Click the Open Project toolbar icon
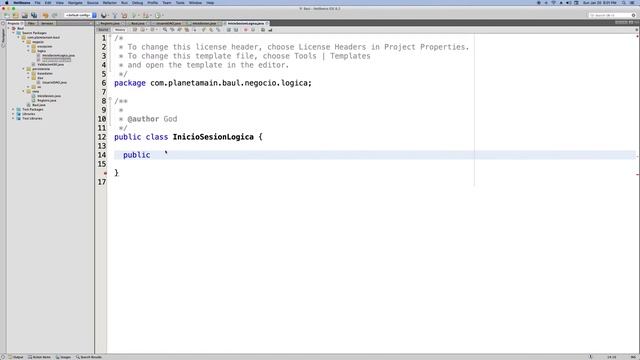Viewport: 640px width, 360px height. point(24,16)
